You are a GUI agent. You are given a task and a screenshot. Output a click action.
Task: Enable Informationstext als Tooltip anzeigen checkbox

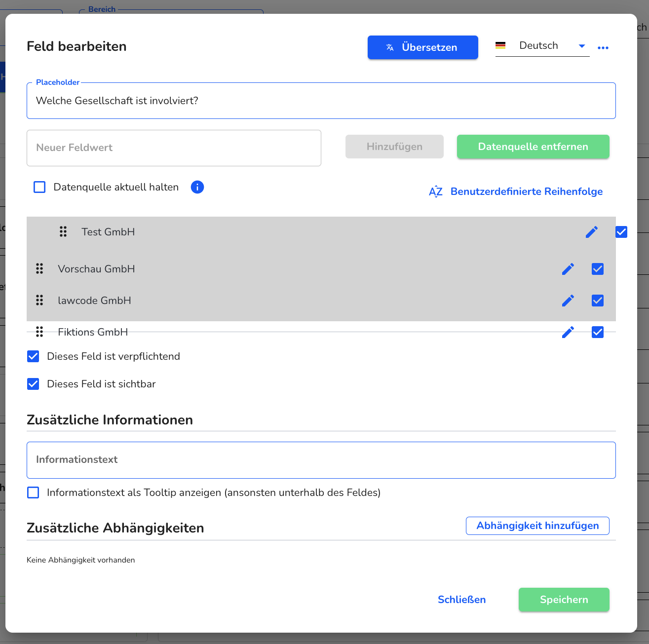[33, 492]
